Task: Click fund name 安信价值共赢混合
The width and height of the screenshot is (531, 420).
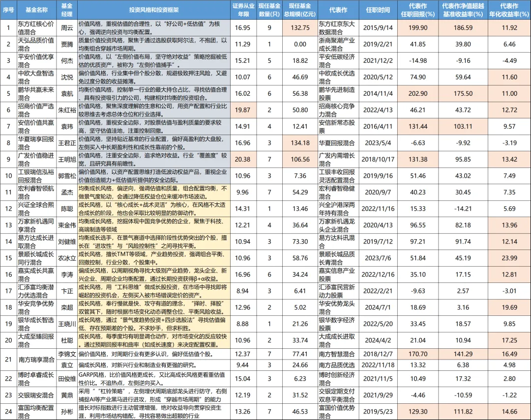Action: click(x=36, y=126)
